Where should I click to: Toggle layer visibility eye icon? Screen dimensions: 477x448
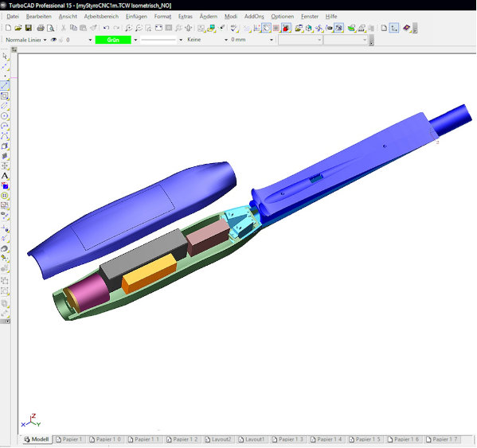point(53,40)
